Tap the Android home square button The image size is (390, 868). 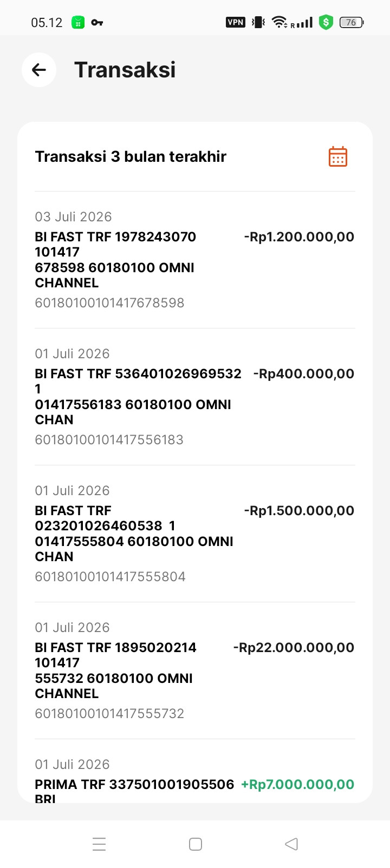click(196, 844)
